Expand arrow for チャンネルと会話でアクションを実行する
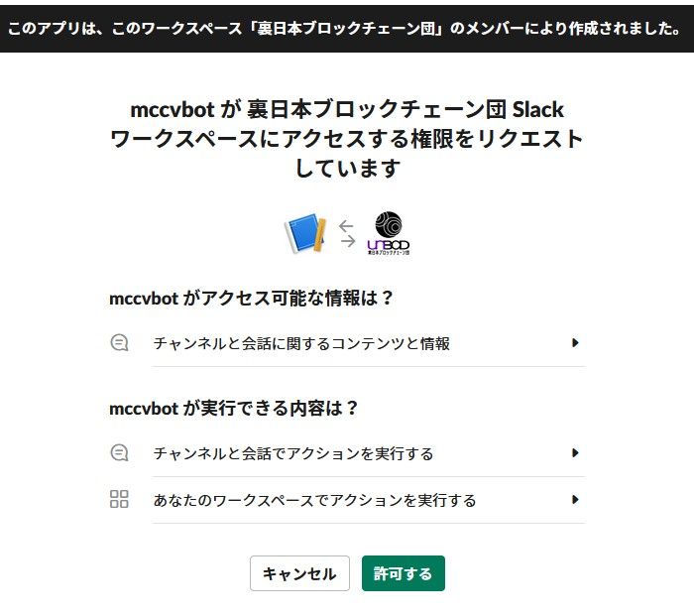694x616 pixels. pyautogui.click(x=575, y=453)
